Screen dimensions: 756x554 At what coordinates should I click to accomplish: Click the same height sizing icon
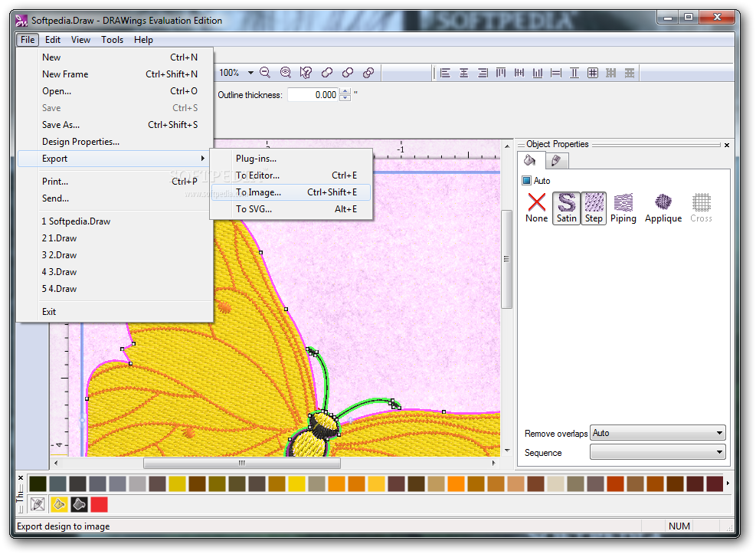coord(574,73)
